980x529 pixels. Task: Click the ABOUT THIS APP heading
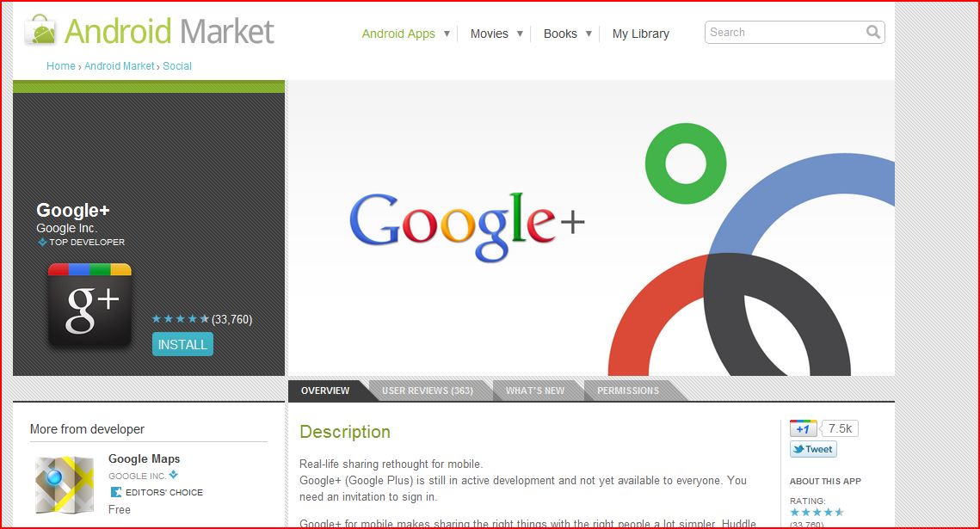(825, 481)
